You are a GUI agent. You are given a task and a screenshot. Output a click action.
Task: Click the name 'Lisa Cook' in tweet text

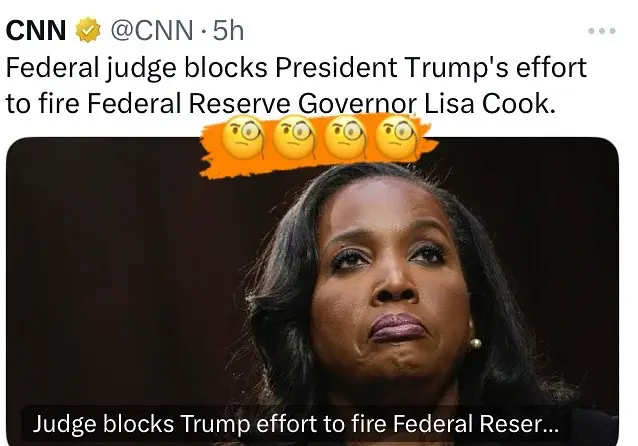coord(489,103)
